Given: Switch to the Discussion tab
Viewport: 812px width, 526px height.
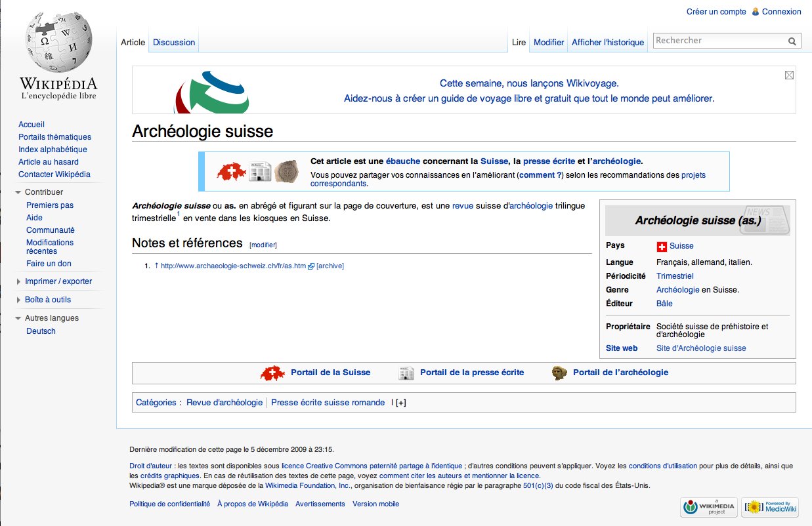Looking at the screenshot, I should [174, 42].
